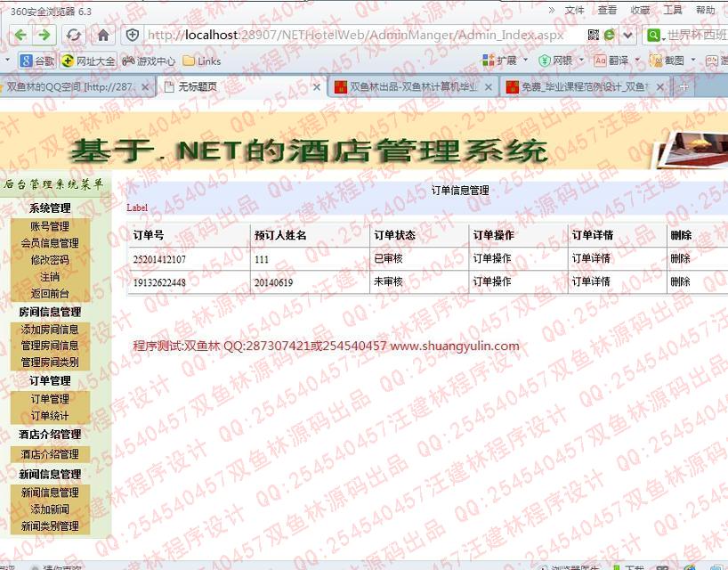The image size is (728, 570).
Task: Open 会员信息管理 in sidebar menu
Action: point(50,243)
